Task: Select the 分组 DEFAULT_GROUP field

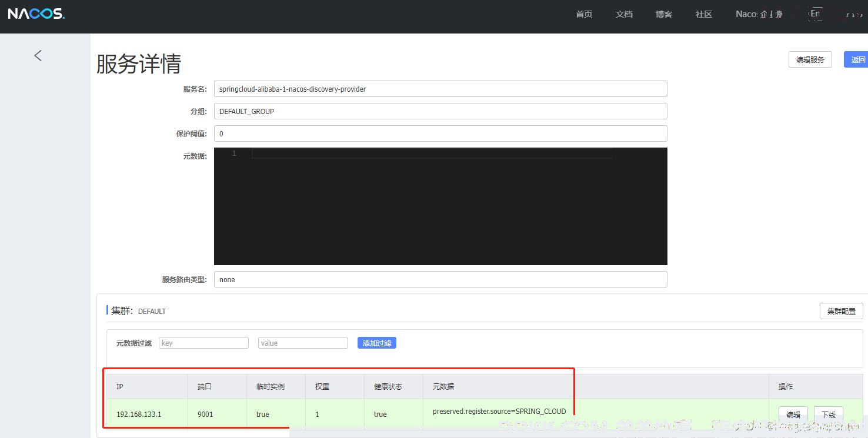Action: point(440,111)
